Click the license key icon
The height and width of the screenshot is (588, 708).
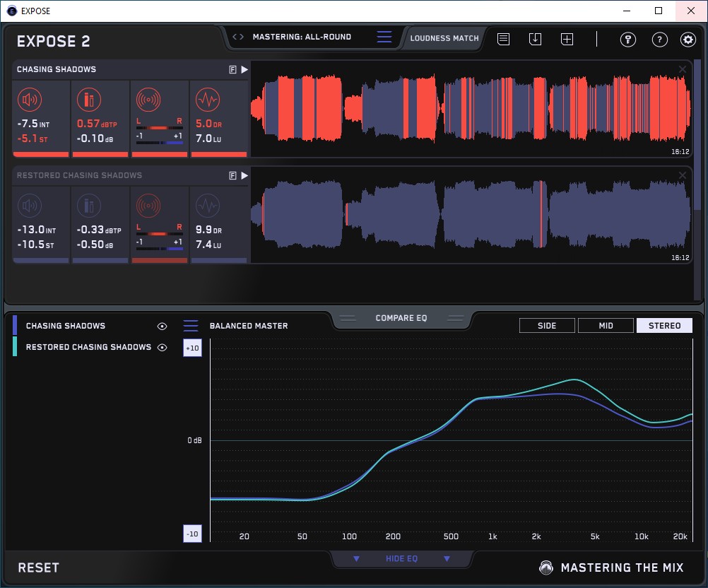pyautogui.click(x=627, y=40)
